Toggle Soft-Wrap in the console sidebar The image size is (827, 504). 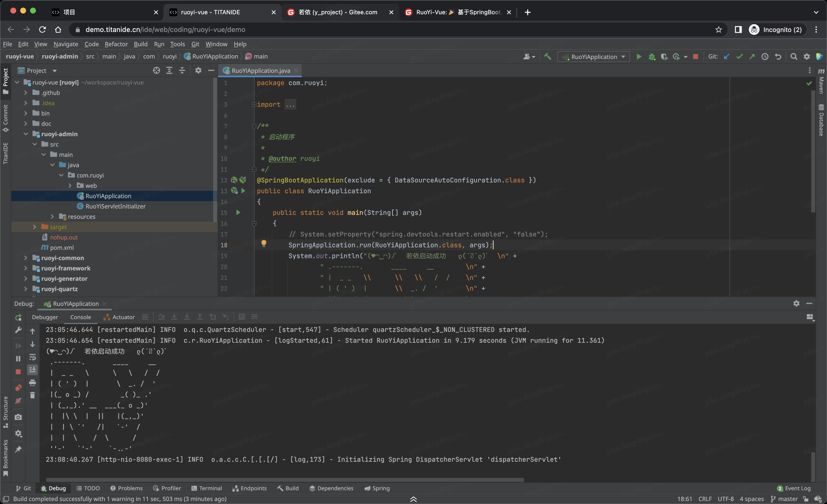coord(32,357)
